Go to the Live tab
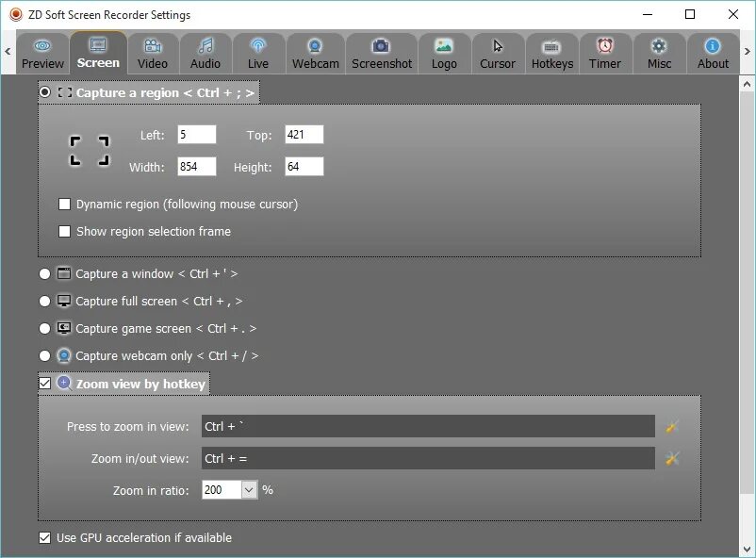This screenshot has width=756, height=558. tap(258, 54)
